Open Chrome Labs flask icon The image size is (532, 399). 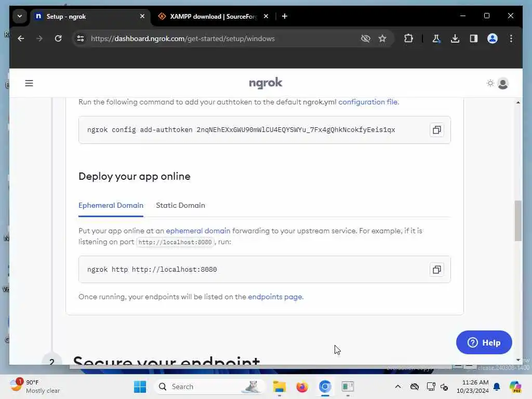(436, 38)
